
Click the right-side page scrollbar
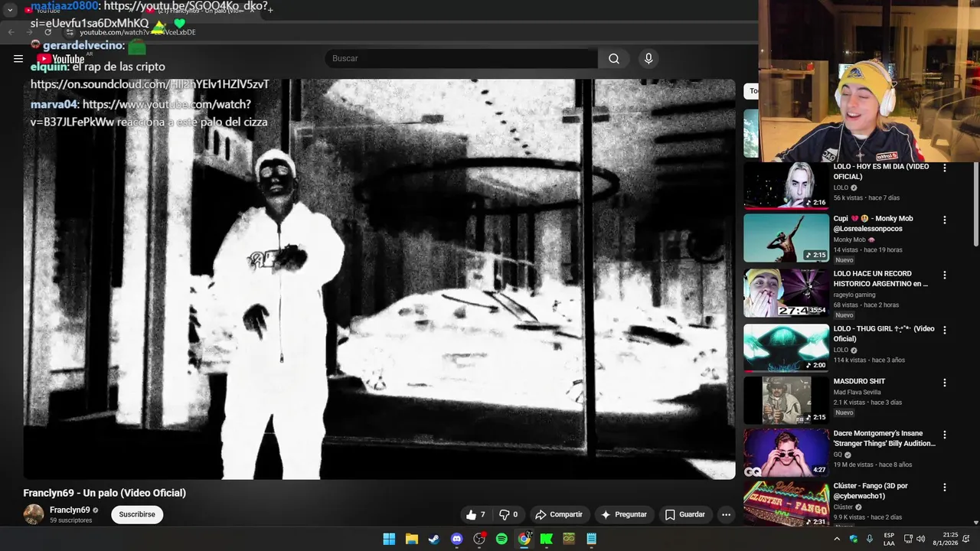975,204
